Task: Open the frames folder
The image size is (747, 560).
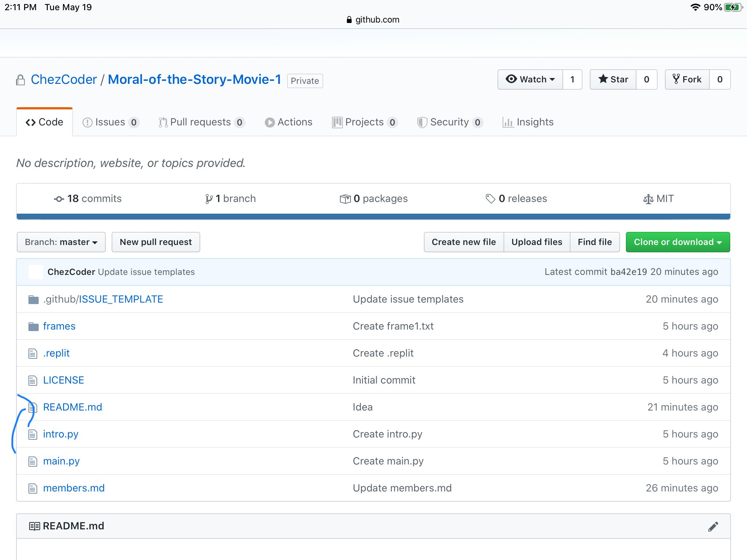Action: click(x=59, y=326)
